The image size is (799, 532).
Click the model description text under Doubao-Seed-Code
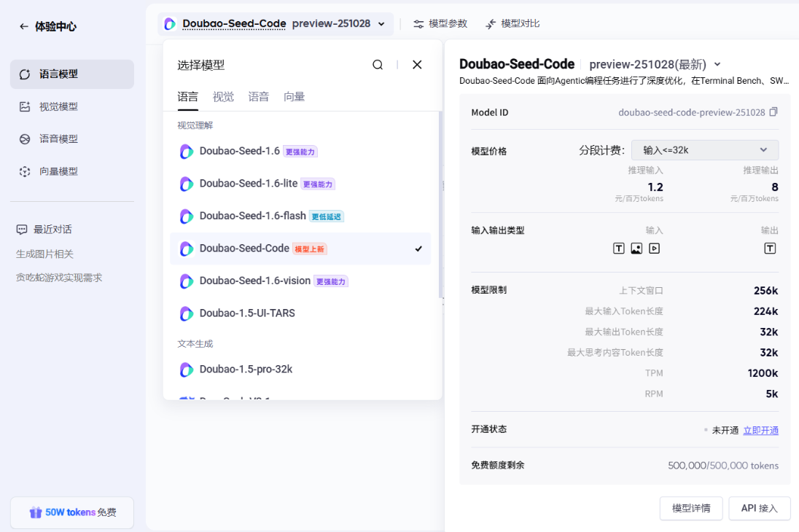624,81
